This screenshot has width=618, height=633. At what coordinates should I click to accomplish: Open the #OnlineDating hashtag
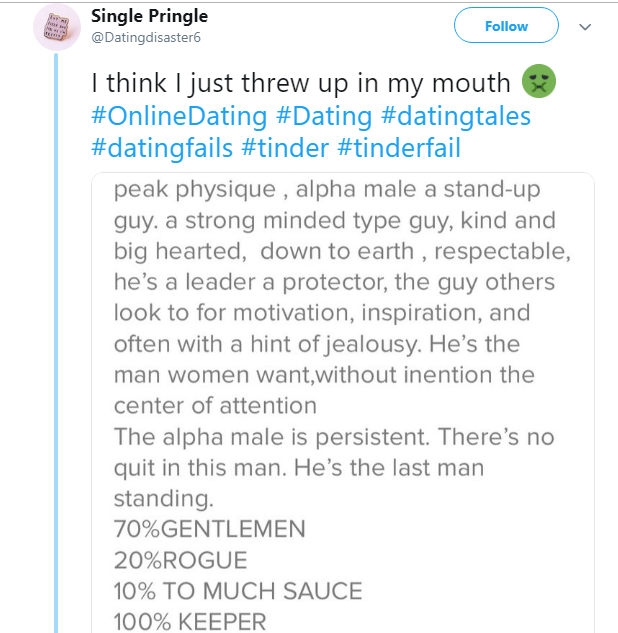182,116
